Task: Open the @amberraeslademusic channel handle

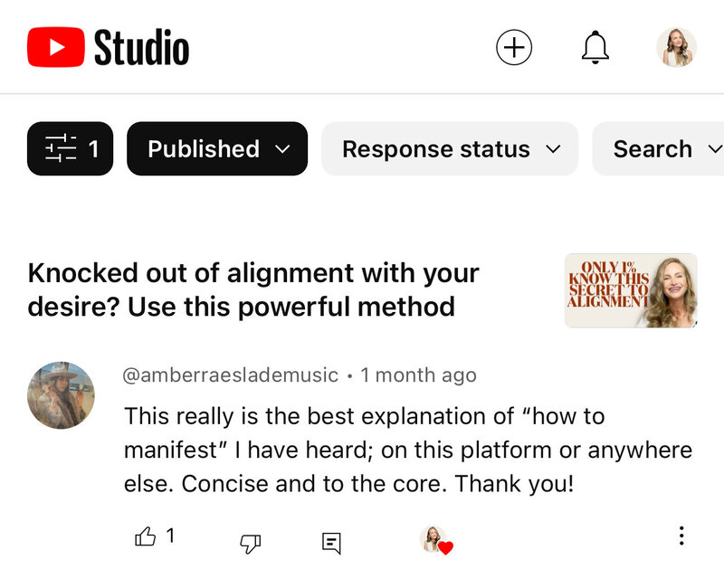Action: point(231,375)
